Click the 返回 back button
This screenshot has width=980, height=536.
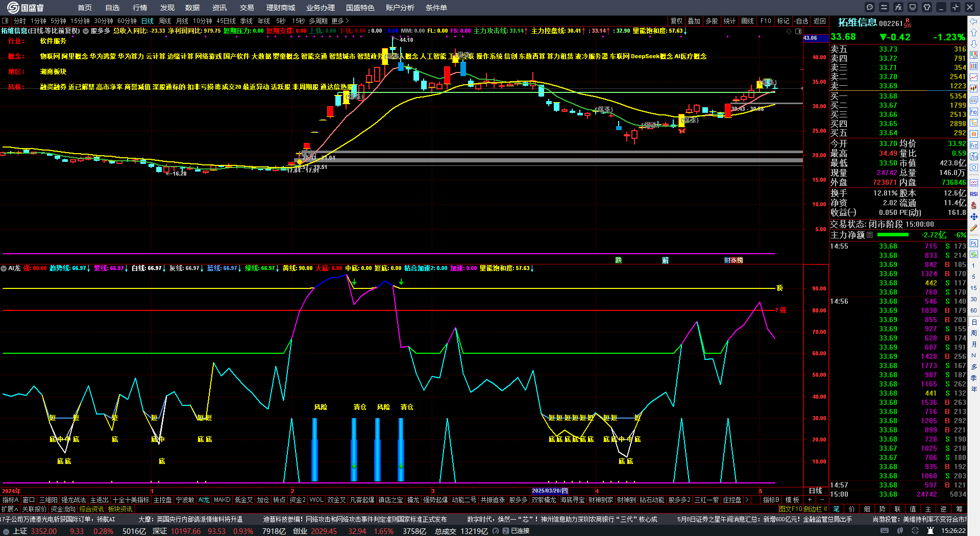click(820, 21)
